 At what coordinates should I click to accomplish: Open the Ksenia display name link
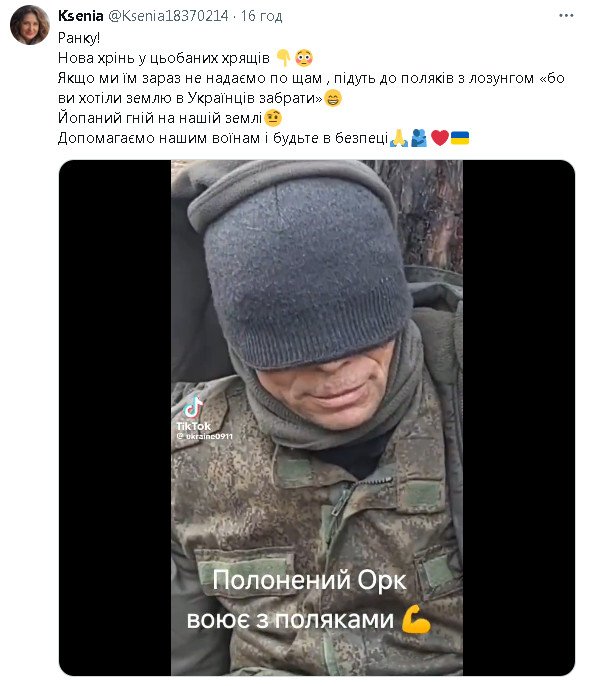click(80, 16)
